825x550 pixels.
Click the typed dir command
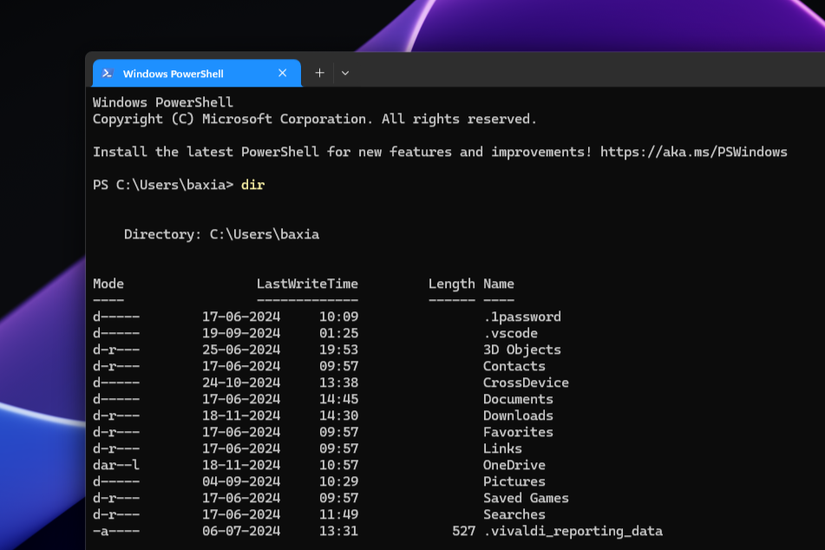tap(252, 185)
